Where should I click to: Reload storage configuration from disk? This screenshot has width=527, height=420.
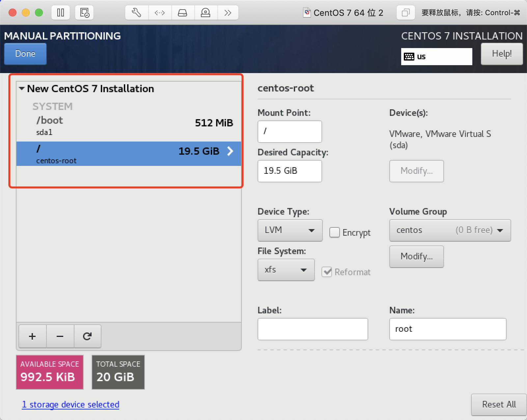87,336
